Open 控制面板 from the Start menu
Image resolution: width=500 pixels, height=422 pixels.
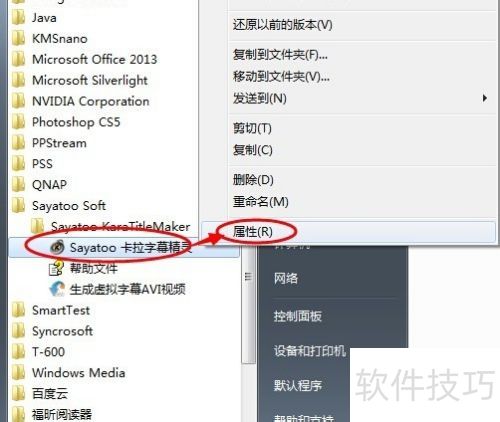point(298,316)
